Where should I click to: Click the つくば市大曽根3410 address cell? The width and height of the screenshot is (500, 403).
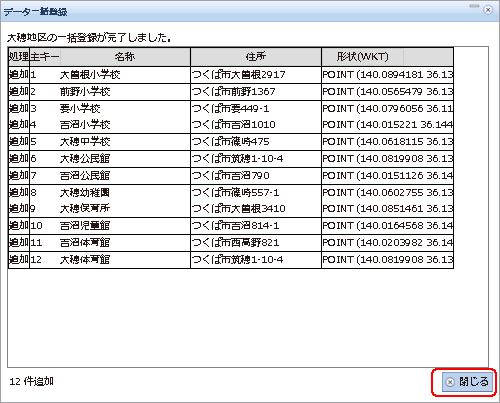pyautogui.click(x=256, y=209)
